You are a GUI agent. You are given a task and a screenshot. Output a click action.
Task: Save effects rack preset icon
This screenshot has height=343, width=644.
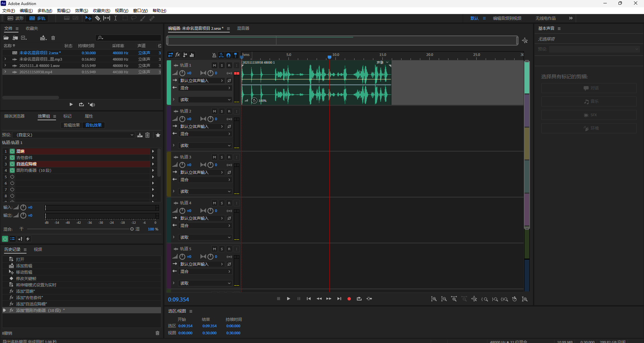pyautogui.click(x=140, y=135)
